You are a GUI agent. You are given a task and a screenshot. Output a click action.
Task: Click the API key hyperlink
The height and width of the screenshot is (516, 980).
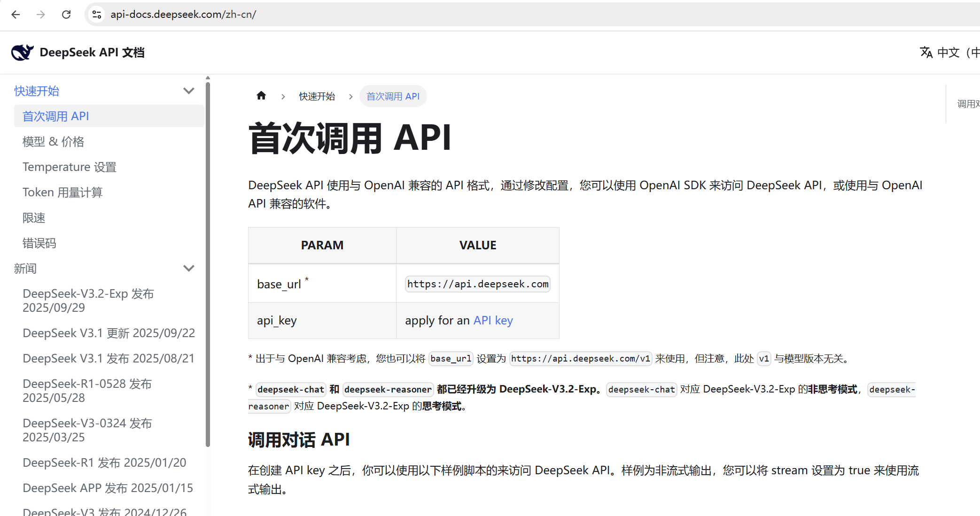(x=493, y=321)
